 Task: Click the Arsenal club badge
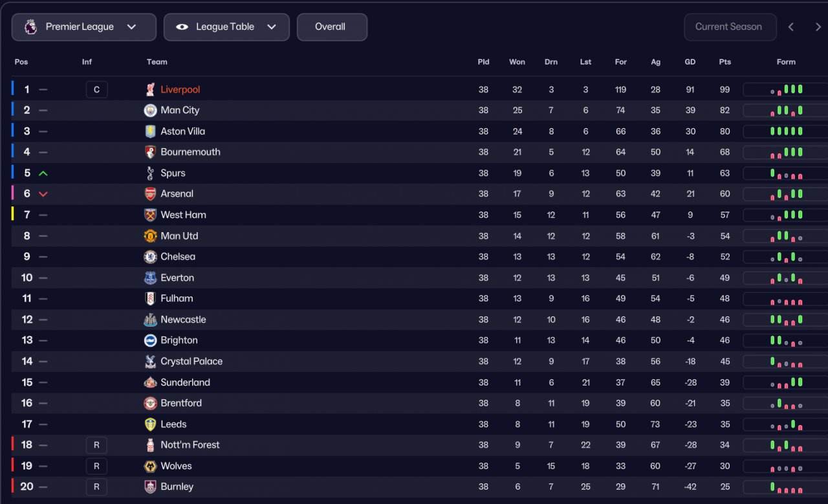[x=150, y=194]
